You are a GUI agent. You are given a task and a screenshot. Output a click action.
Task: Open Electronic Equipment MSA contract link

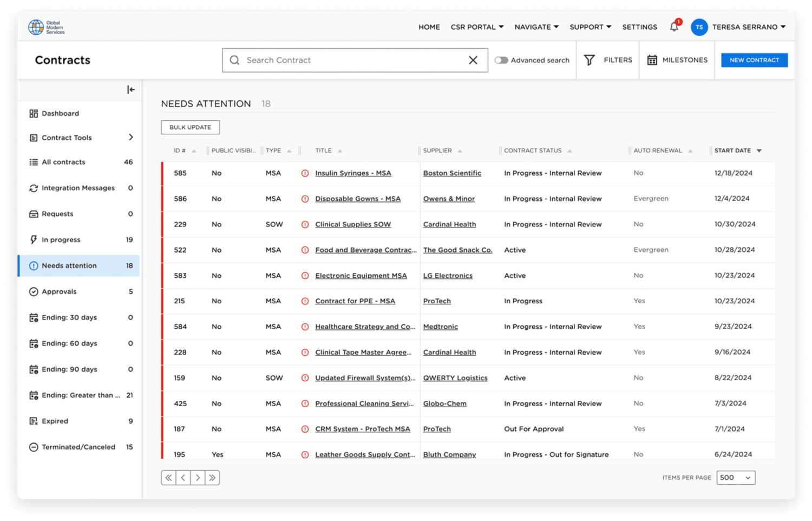click(361, 276)
